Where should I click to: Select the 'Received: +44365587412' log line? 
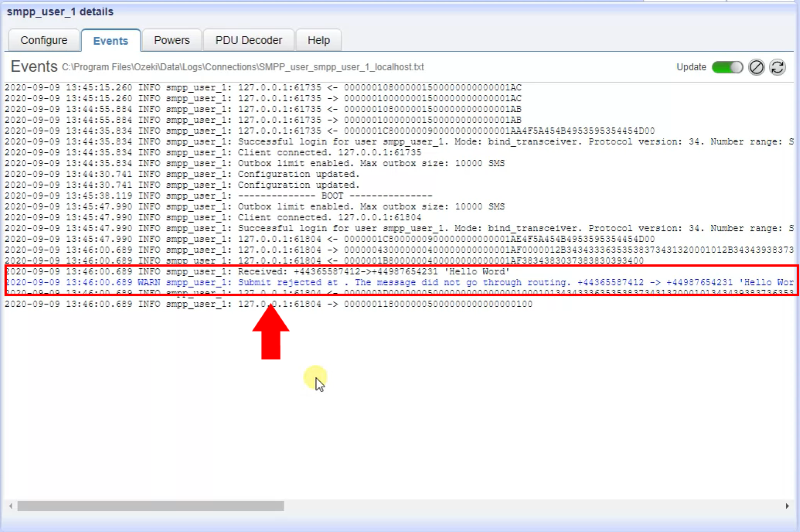coord(257,271)
